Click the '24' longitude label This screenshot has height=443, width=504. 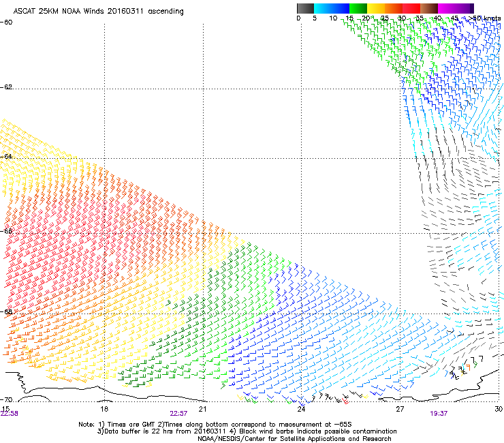pyautogui.click(x=301, y=409)
